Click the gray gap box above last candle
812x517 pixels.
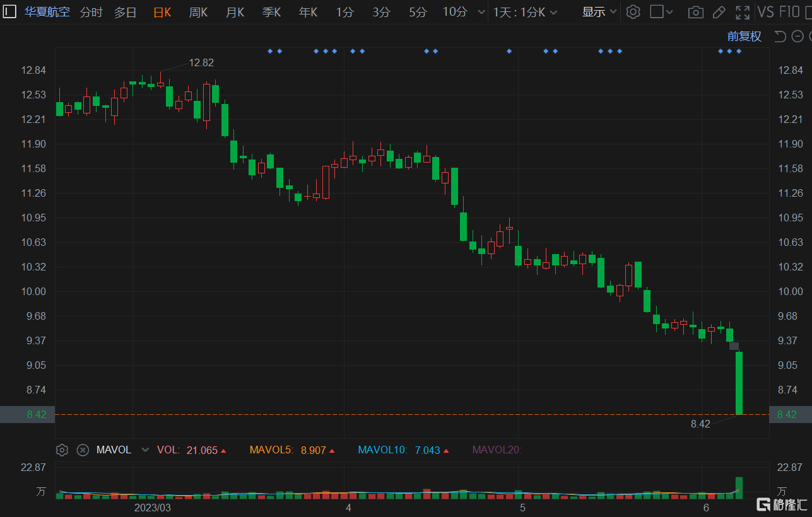(x=734, y=346)
